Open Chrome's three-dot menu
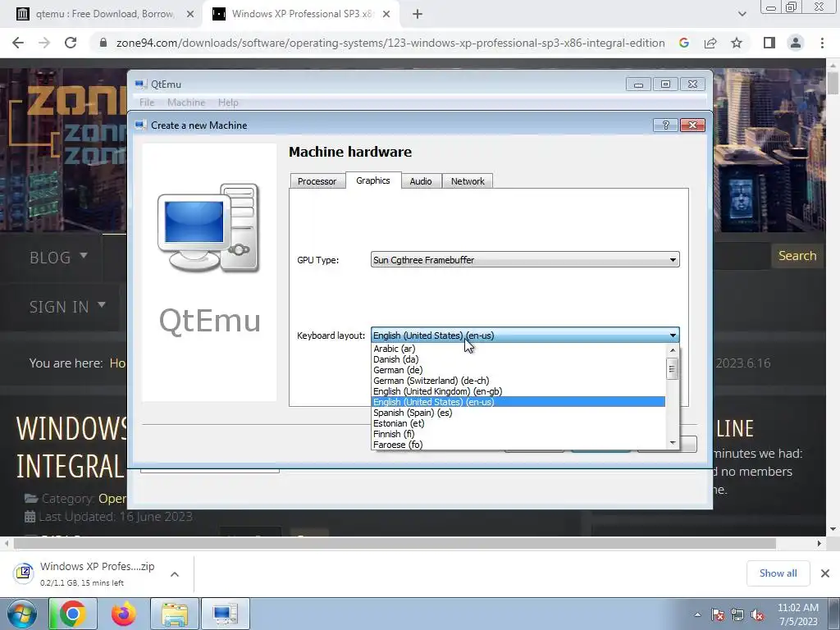840x630 pixels. [x=822, y=43]
